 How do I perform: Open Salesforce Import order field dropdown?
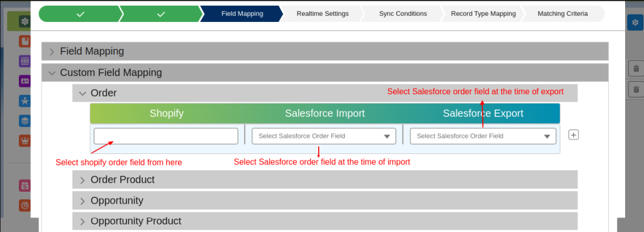coord(324,136)
